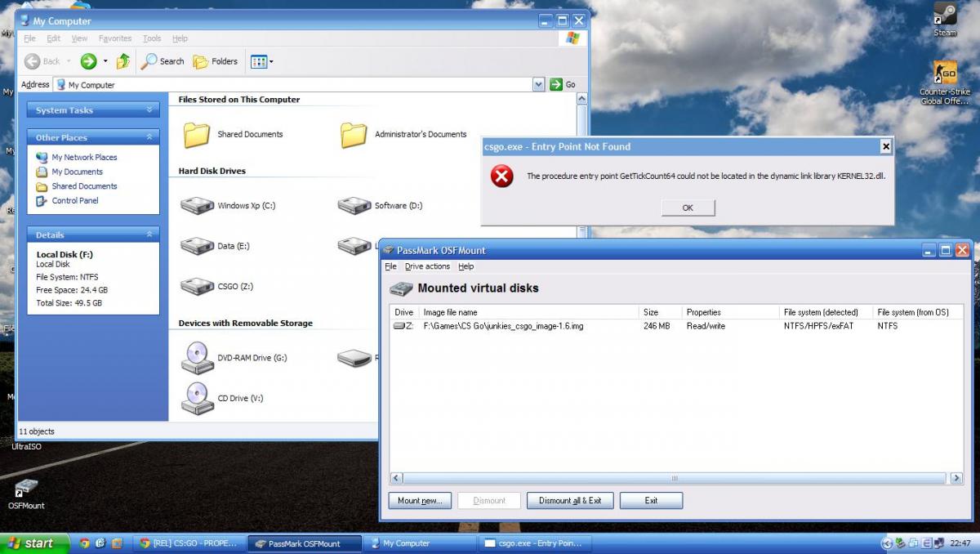980x554 pixels.
Task: Go up one folder level
Action: [123, 61]
